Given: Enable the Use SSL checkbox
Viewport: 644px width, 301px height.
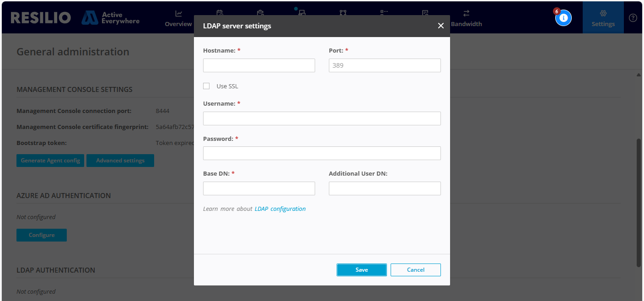Looking at the screenshot, I should [206, 86].
